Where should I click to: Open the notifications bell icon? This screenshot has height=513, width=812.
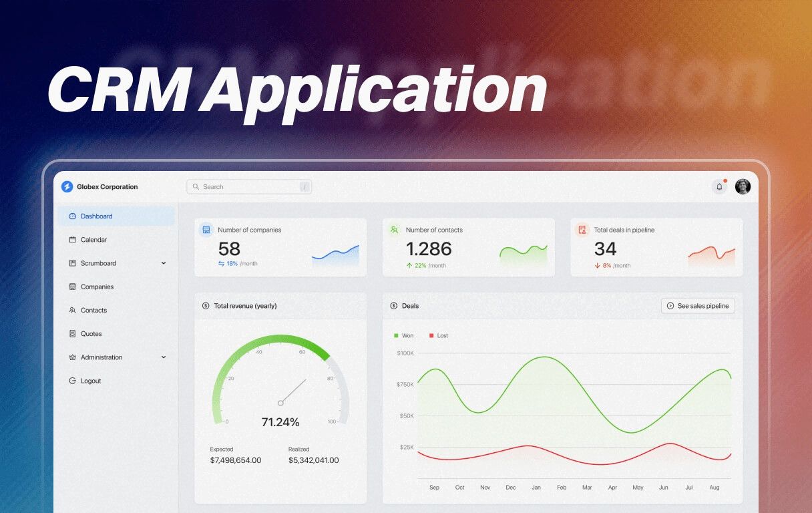click(x=719, y=187)
